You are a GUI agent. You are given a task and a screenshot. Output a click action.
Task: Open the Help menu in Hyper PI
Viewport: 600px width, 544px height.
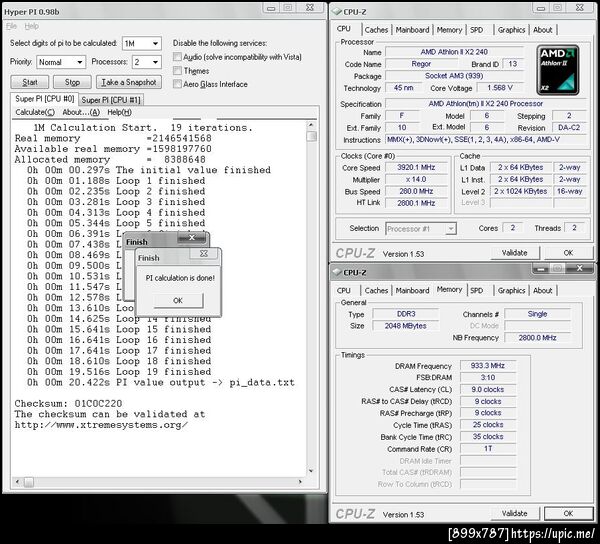coord(31,26)
